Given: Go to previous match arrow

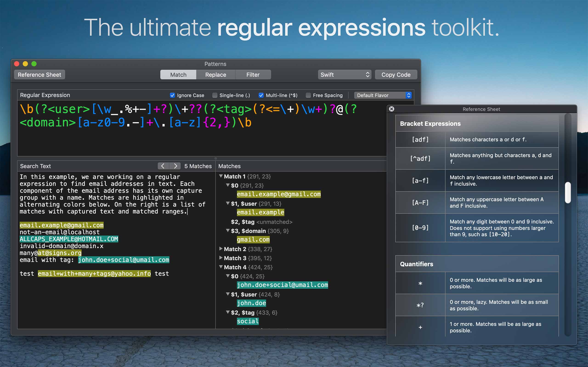Looking at the screenshot, I should 163,166.
